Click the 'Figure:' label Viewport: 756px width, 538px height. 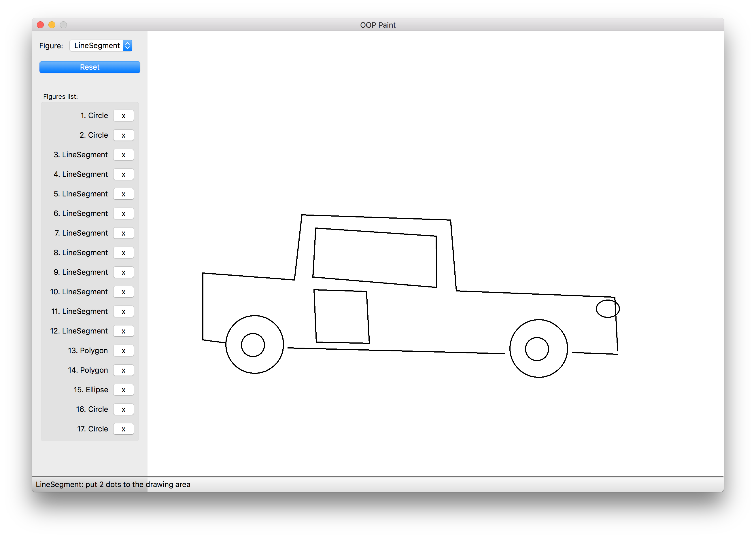[51, 46]
